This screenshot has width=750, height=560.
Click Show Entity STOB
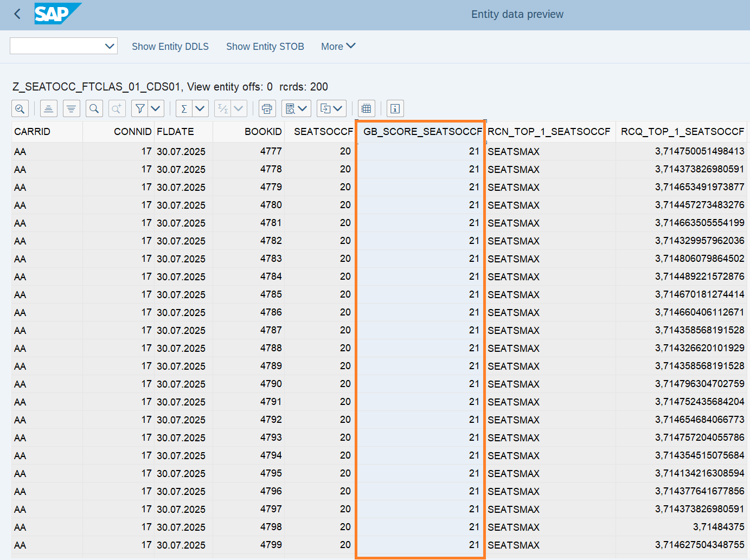coord(265,47)
